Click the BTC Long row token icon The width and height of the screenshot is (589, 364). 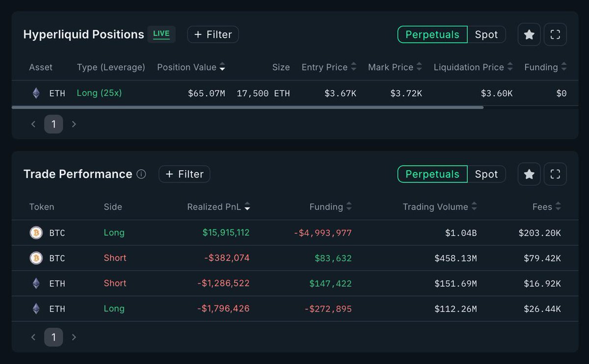coord(36,233)
